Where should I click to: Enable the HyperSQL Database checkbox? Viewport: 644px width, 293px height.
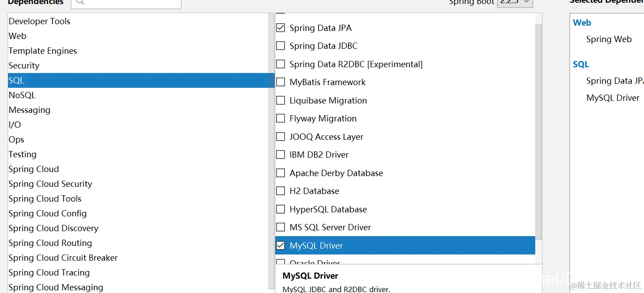point(281,209)
